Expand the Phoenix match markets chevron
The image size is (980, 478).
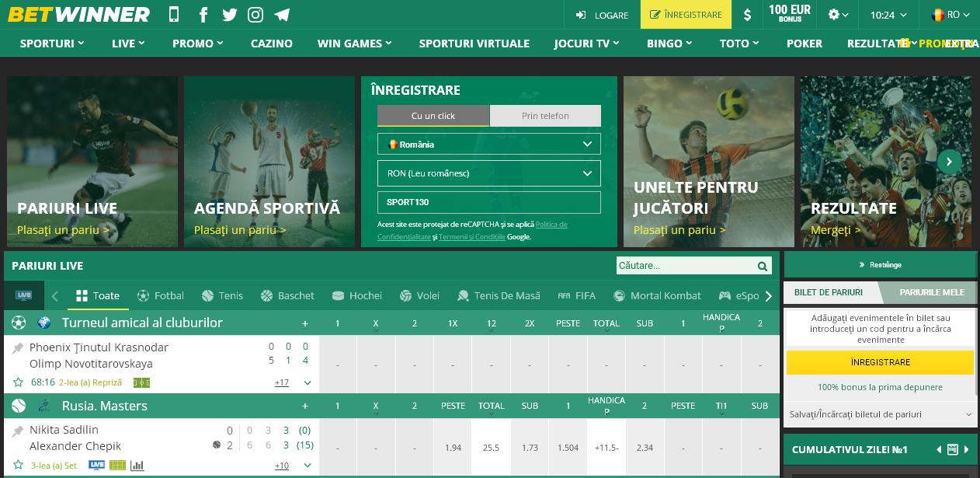(x=308, y=382)
